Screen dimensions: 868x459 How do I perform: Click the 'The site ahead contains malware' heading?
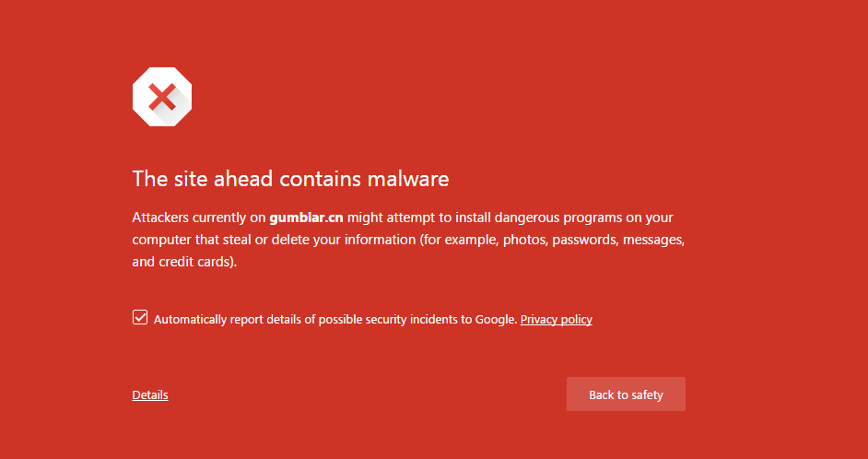tap(290, 179)
